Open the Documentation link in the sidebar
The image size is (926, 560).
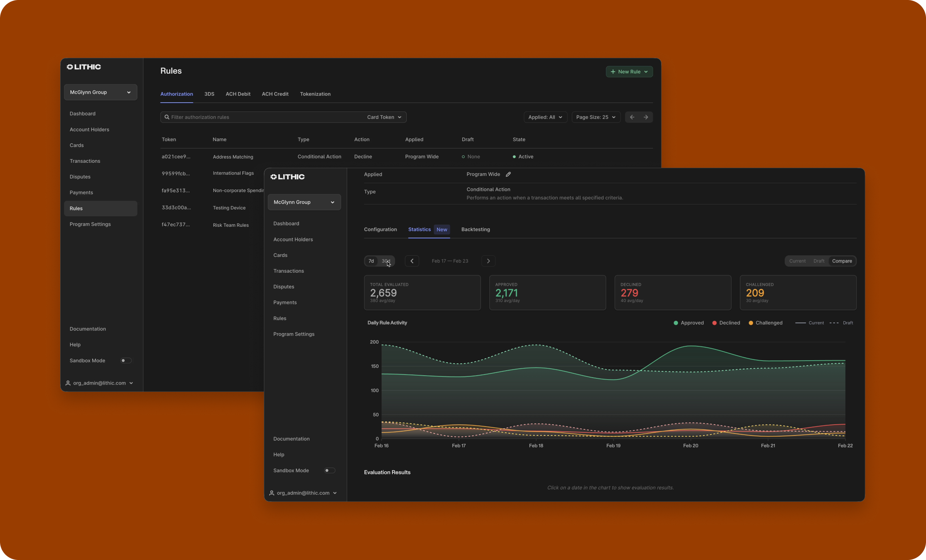click(291, 439)
